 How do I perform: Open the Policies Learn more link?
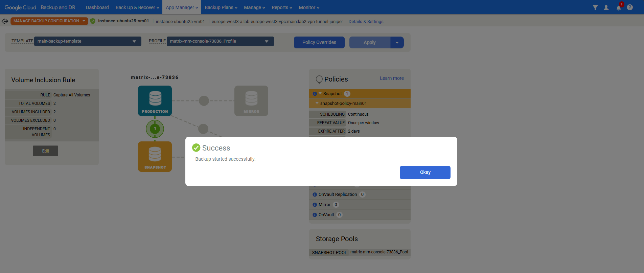(392, 78)
